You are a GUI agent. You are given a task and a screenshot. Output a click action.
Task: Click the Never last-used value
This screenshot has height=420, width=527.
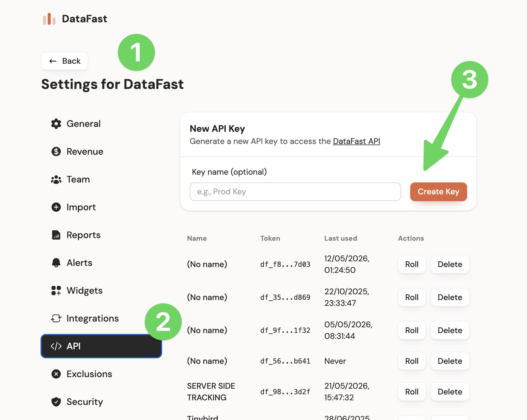[335, 361]
